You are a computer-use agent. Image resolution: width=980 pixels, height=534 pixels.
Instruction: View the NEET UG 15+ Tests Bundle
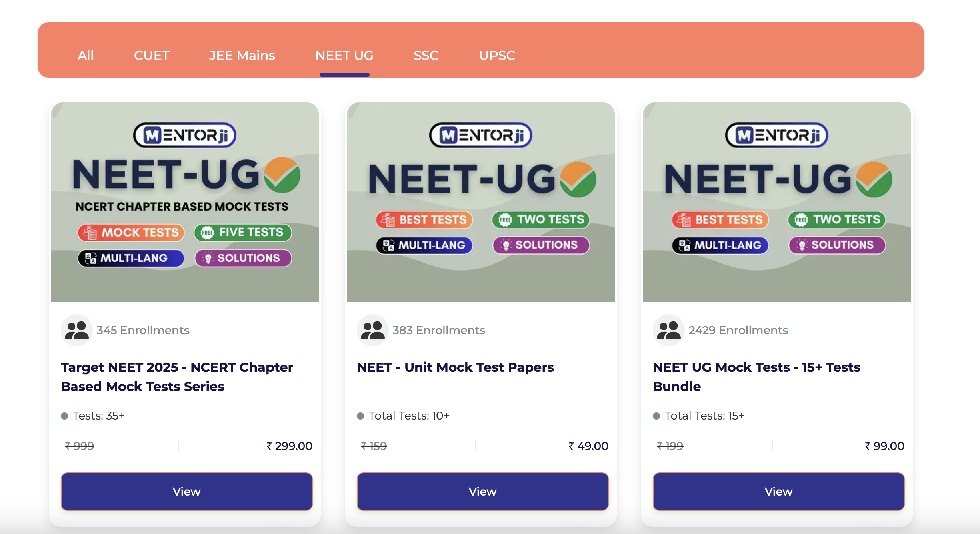(779, 492)
